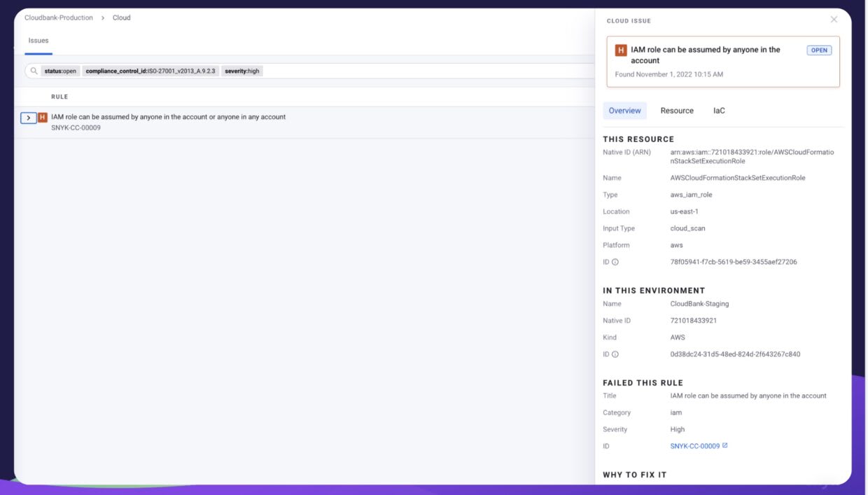Click the external link icon next to SNYK-CC-00009
This screenshot has height=495, width=868.
click(725, 445)
